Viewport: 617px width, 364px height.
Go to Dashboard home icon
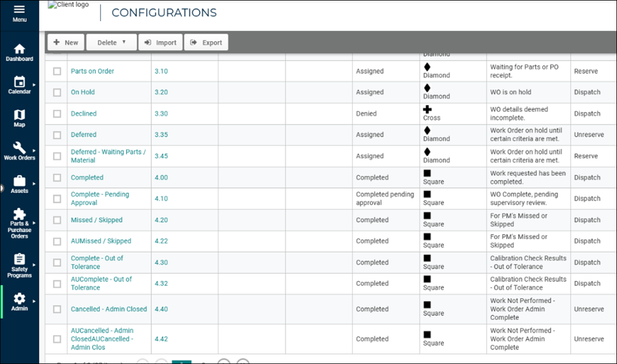pyautogui.click(x=19, y=49)
